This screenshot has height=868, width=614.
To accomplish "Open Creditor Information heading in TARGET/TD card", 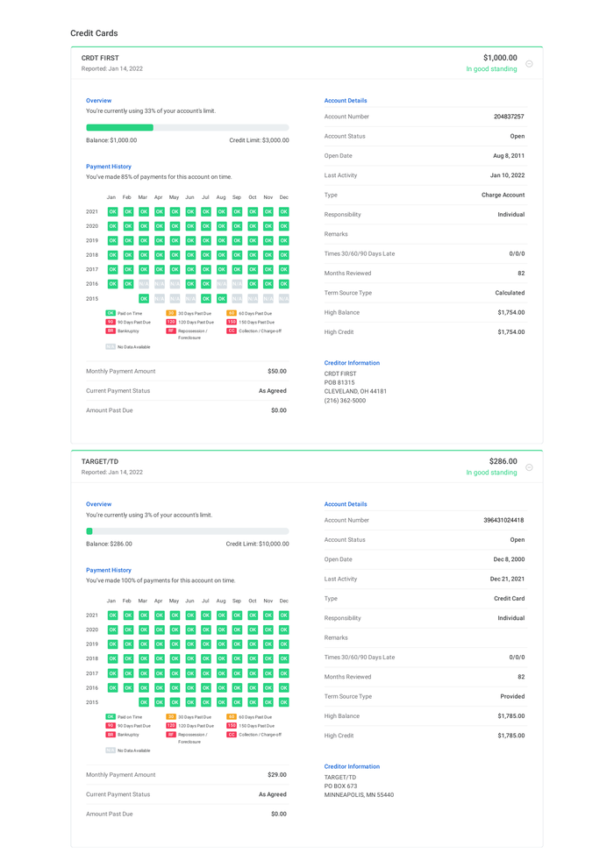I will coord(352,766).
